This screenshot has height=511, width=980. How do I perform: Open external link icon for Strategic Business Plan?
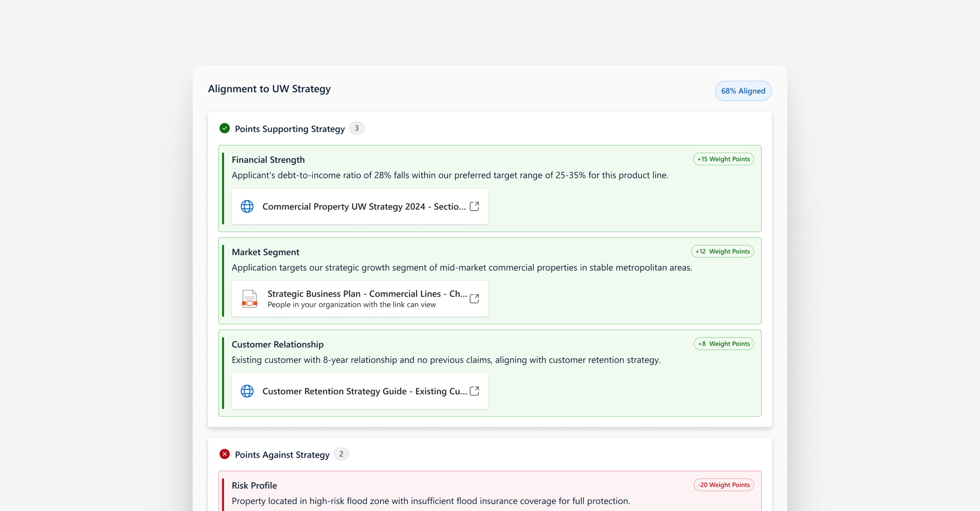pos(474,299)
